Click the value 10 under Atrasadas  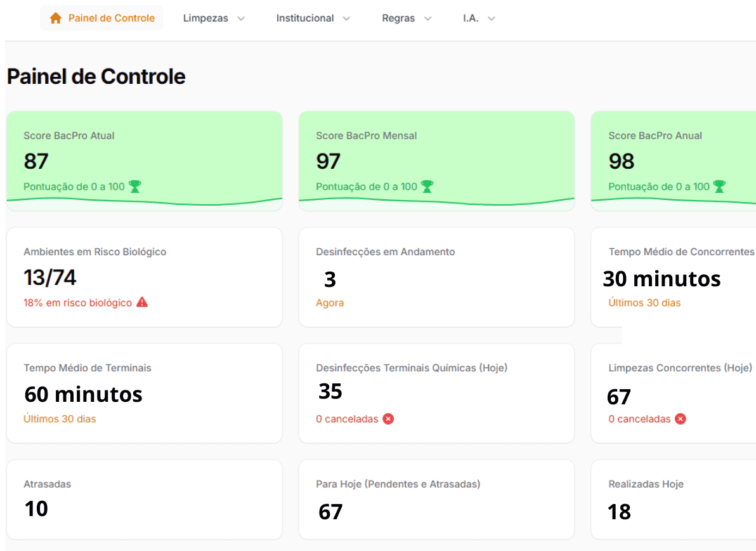click(36, 509)
